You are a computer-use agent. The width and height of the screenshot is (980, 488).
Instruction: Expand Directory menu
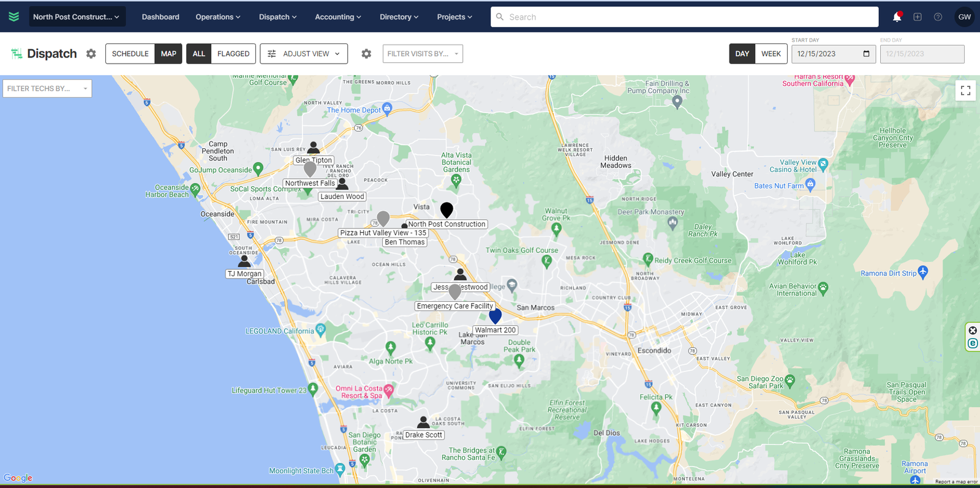pos(399,17)
